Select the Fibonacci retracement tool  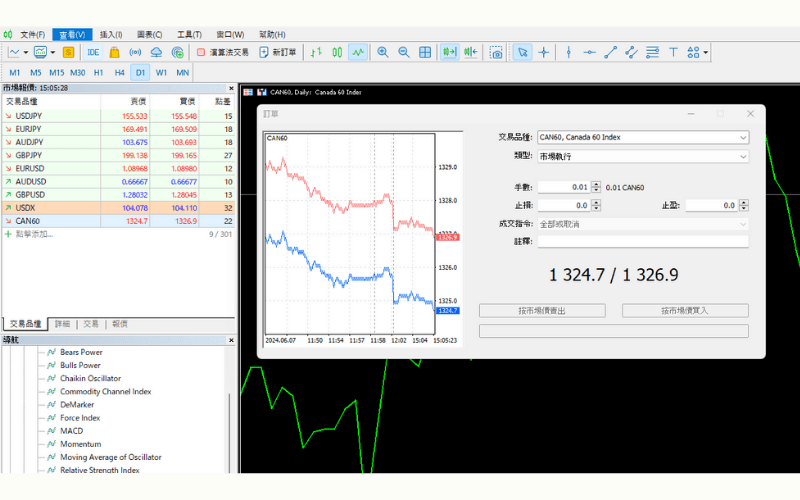pyautogui.click(x=652, y=52)
